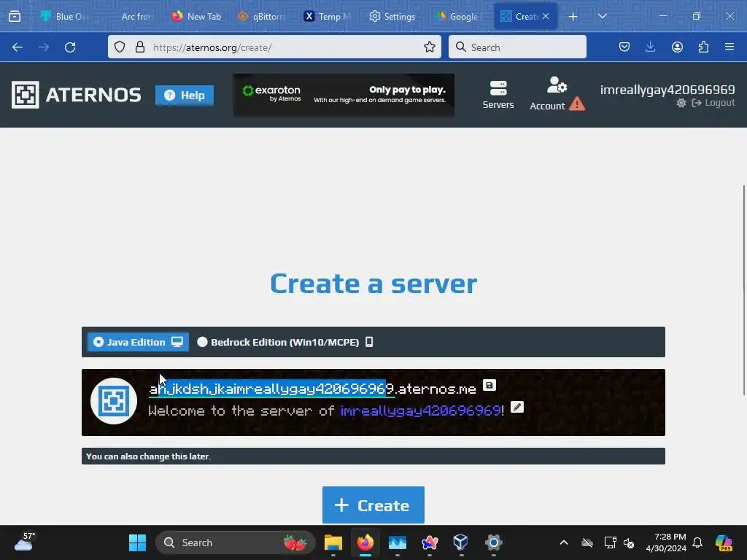
Task: Open the Firefox hamburger menu
Action: tap(729, 47)
